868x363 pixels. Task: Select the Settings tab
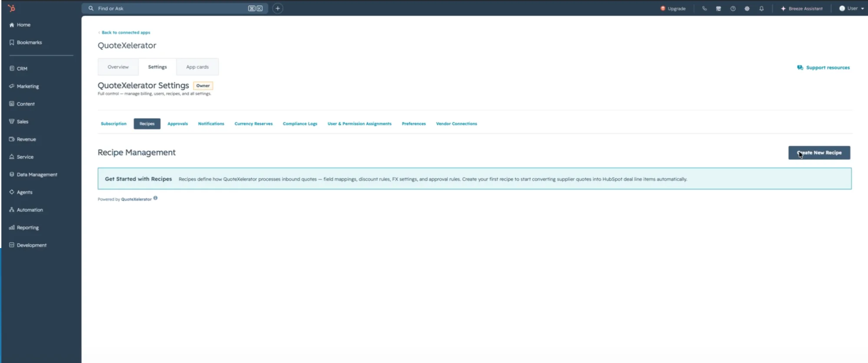tap(157, 67)
